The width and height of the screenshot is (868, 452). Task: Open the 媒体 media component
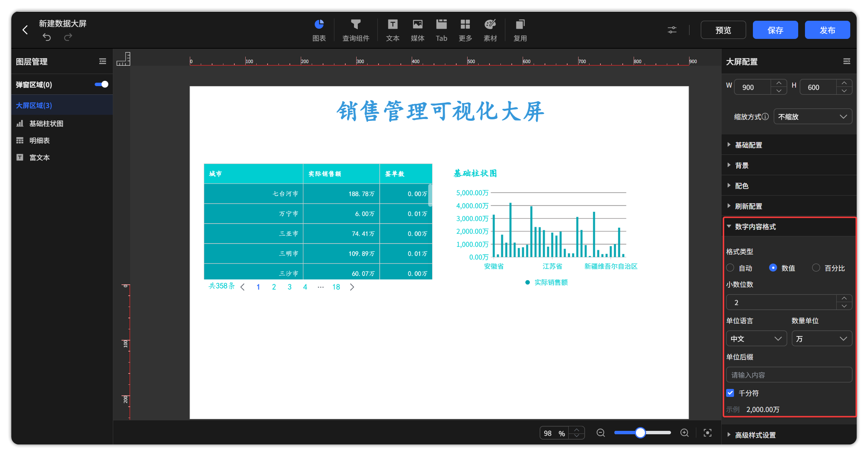(417, 30)
